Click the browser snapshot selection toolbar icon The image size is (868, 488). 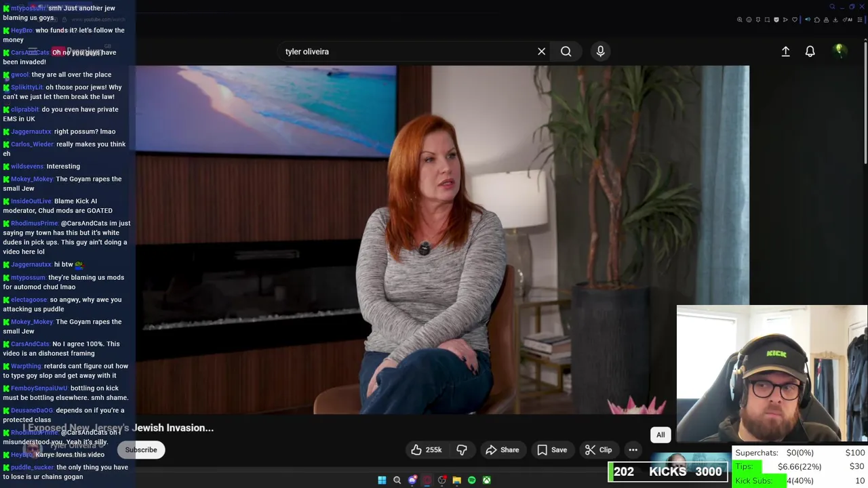(767, 20)
